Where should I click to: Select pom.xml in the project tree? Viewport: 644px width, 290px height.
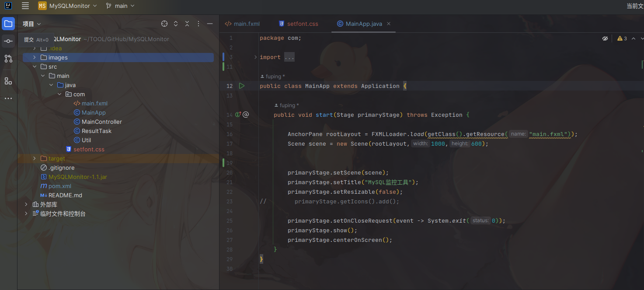pos(59,186)
